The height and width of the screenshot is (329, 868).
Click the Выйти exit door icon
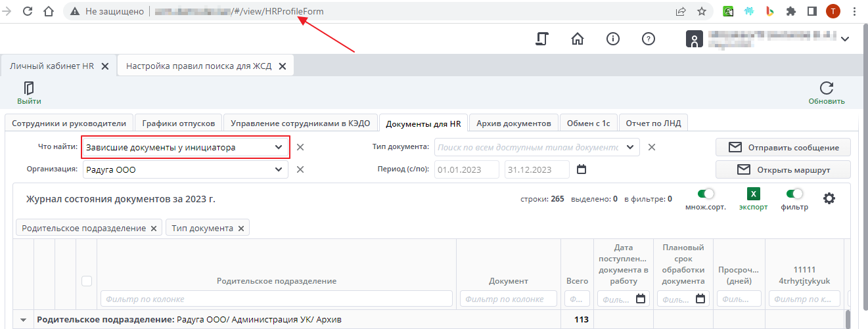coord(29,89)
